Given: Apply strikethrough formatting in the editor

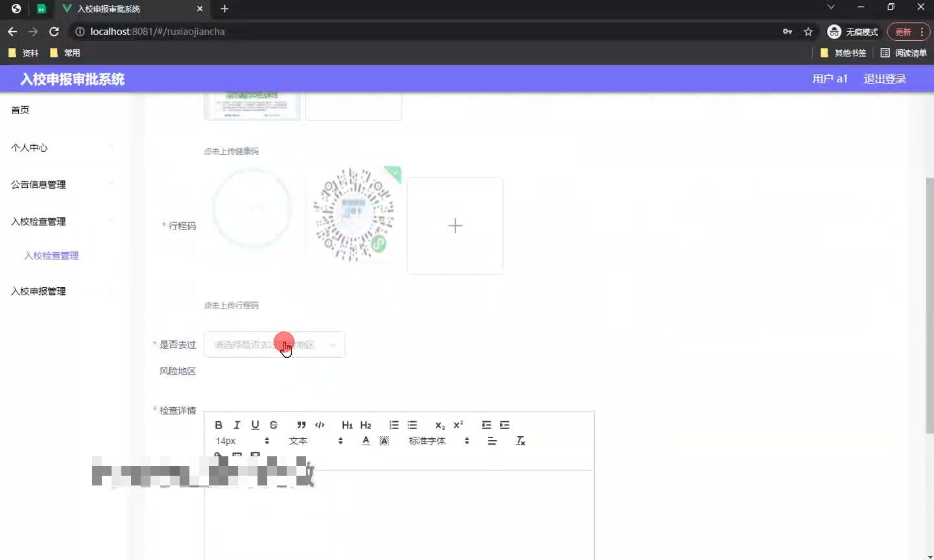Looking at the screenshot, I should (274, 425).
